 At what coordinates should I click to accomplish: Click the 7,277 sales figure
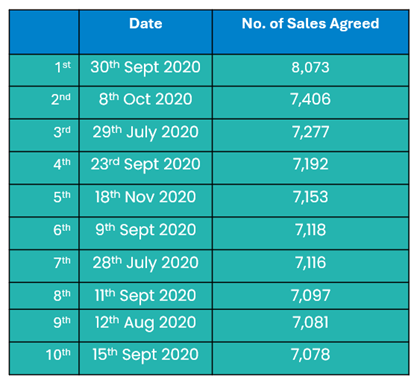[x=310, y=132]
